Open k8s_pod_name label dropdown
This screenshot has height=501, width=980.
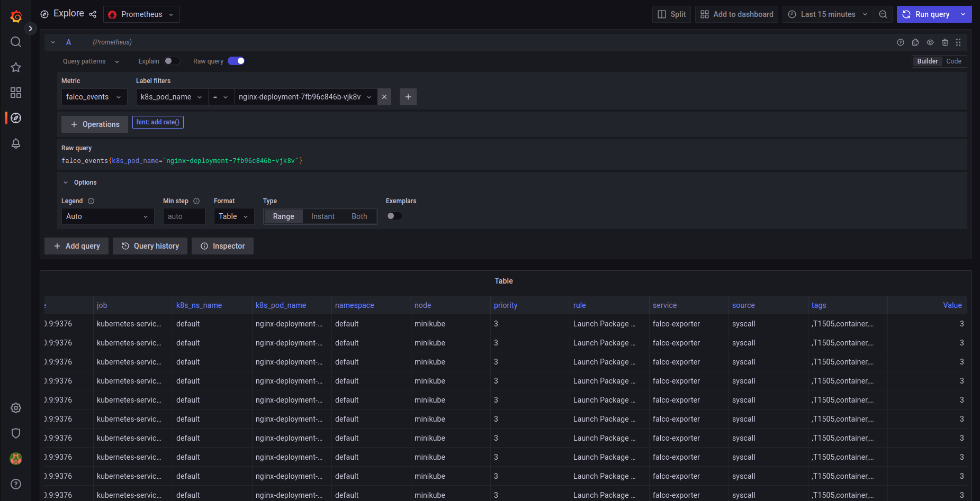click(x=172, y=97)
